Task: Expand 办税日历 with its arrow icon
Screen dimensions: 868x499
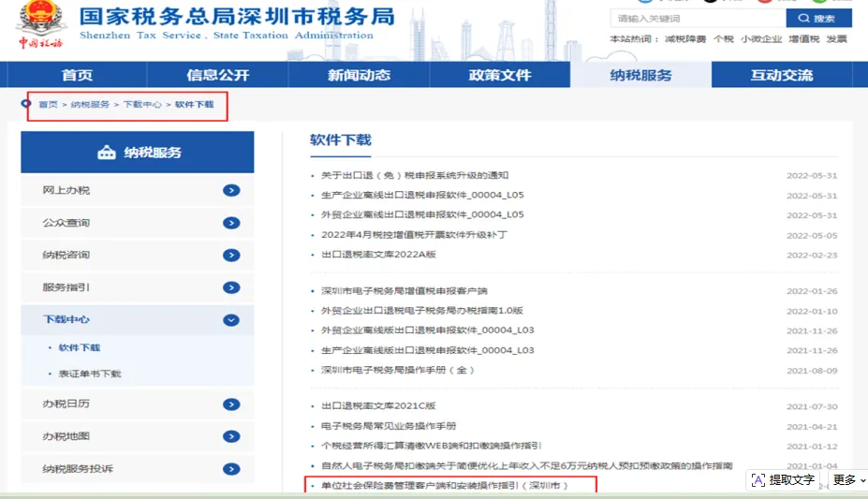Action: pos(231,404)
